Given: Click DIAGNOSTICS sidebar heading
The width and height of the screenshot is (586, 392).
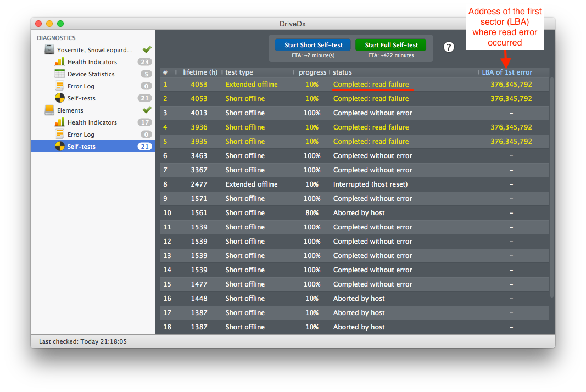Looking at the screenshot, I should [x=56, y=38].
